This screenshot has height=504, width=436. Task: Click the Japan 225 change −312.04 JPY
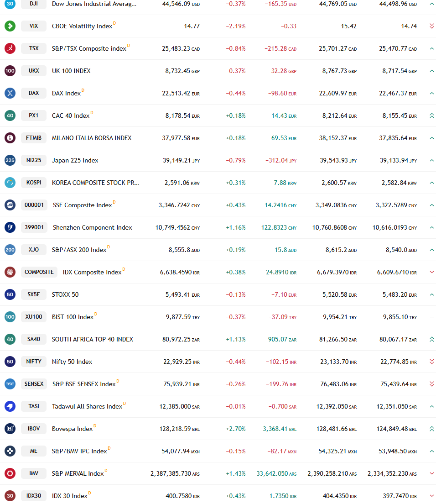point(281,160)
